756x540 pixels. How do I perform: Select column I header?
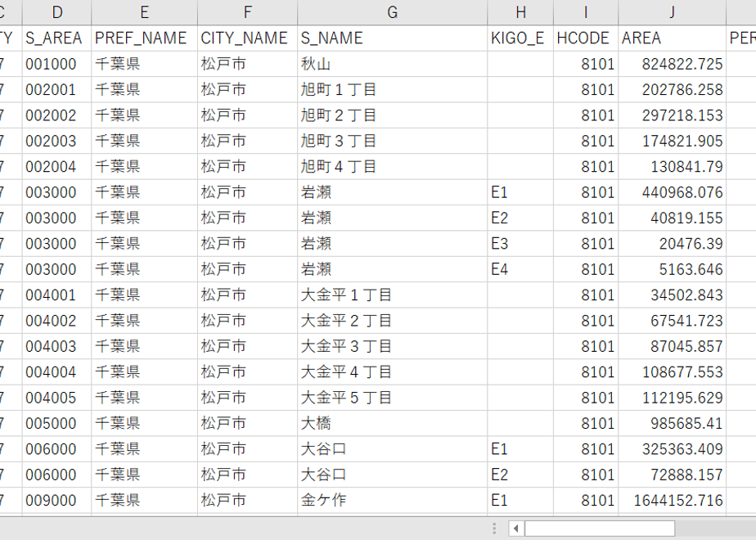click(586, 12)
